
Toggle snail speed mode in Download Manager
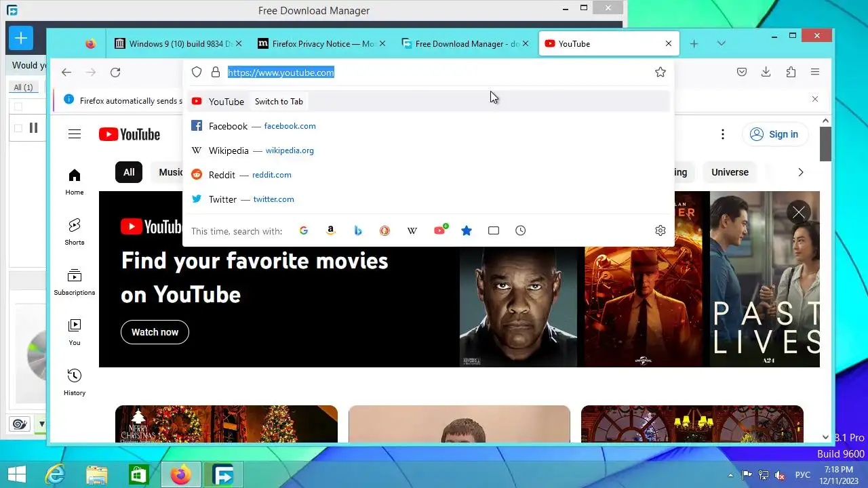pos(20,424)
